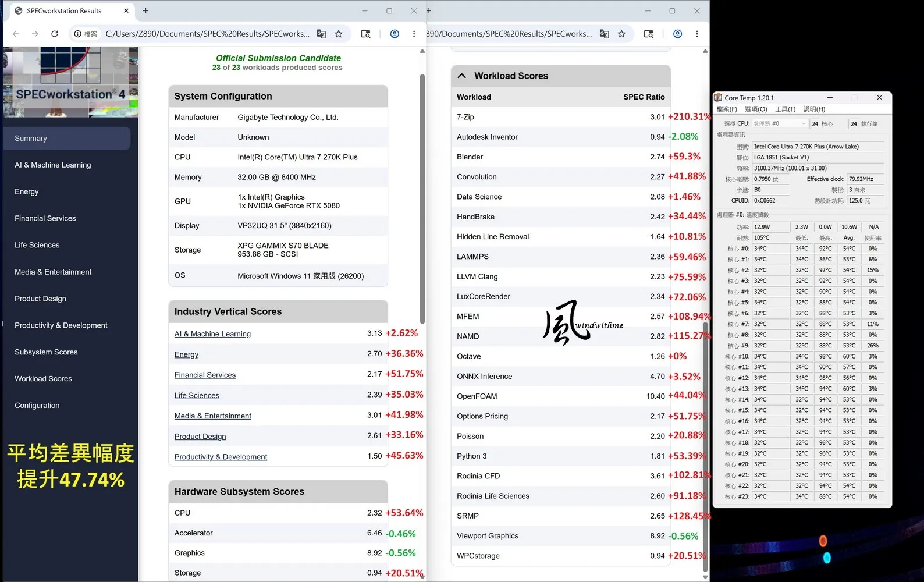Focus the address bar in the right browser window
This screenshot has width=924, height=582.
pos(510,34)
